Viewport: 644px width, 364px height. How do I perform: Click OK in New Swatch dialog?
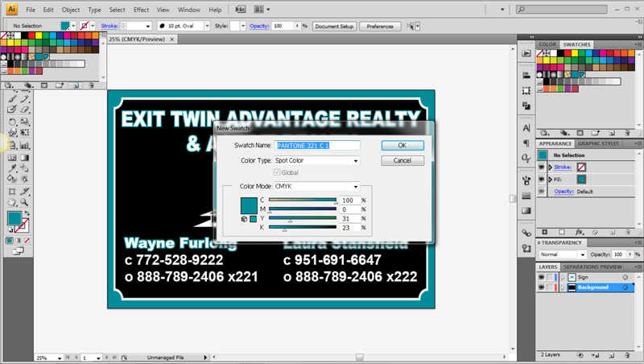click(x=402, y=145)
